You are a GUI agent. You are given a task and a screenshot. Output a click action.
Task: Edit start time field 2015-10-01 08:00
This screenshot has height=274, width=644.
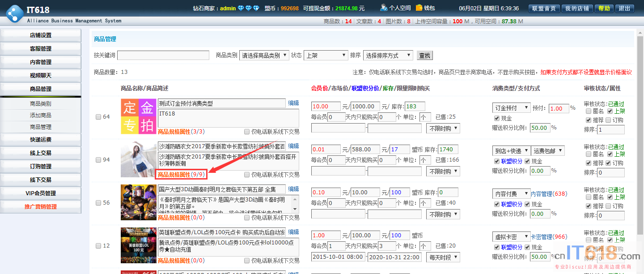[x=338, y=257]
